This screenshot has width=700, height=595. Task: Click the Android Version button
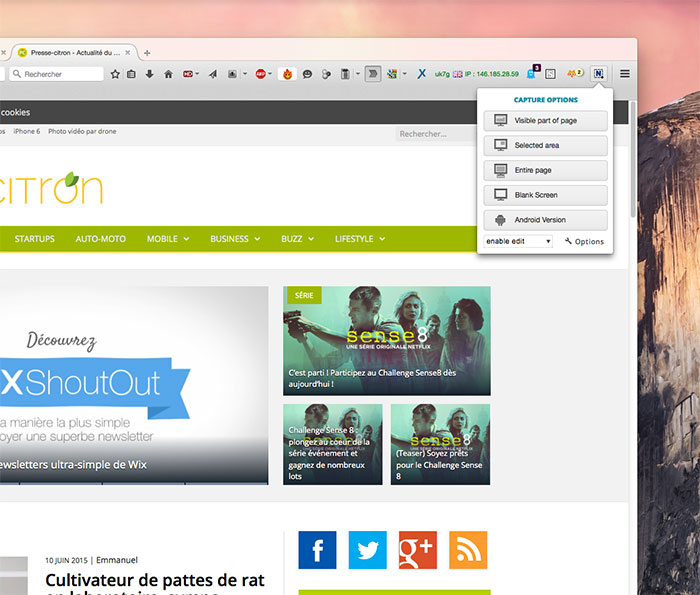(546, 220)
